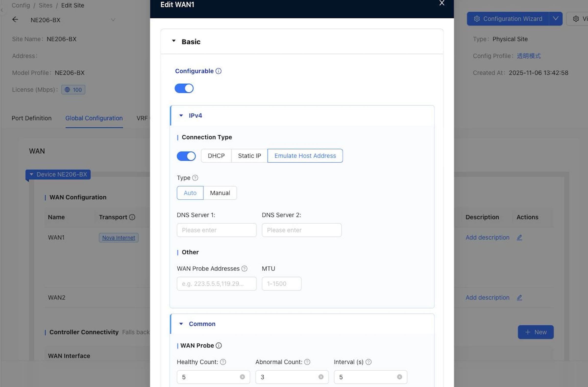
Task: Open the Configuration Wizard dropdown arrow
Action: point(556,19)
